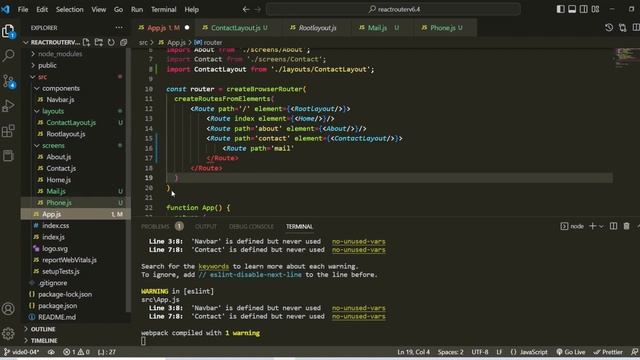Click the editor minimap preview

(626, 57)
